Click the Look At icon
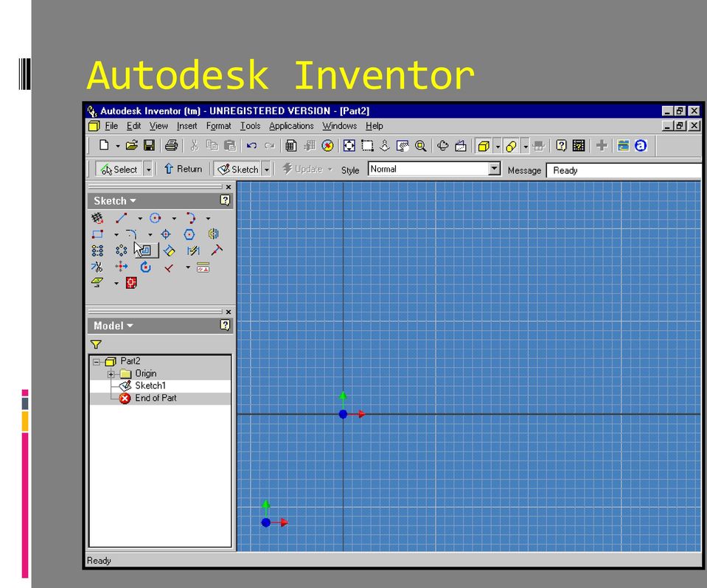Viewport: 707px width, 588px height. click(x=460, y=146)
